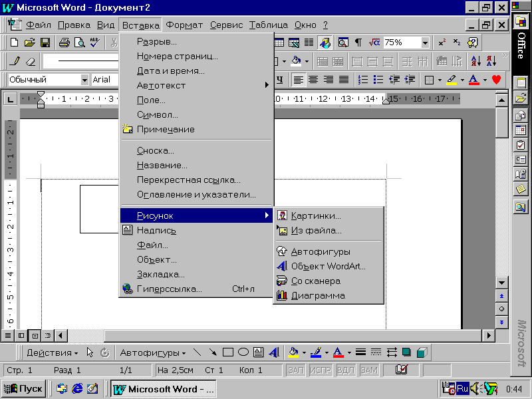
Task: Click Ru keyboard language indicator
Action: pos(462,388)
